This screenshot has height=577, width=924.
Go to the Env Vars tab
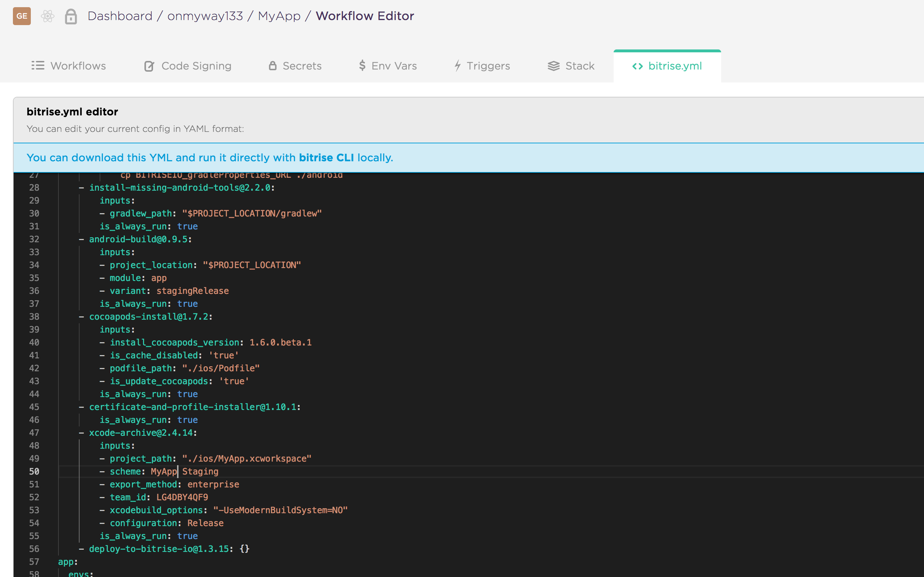pyautogui.click(x=394, y=66)
